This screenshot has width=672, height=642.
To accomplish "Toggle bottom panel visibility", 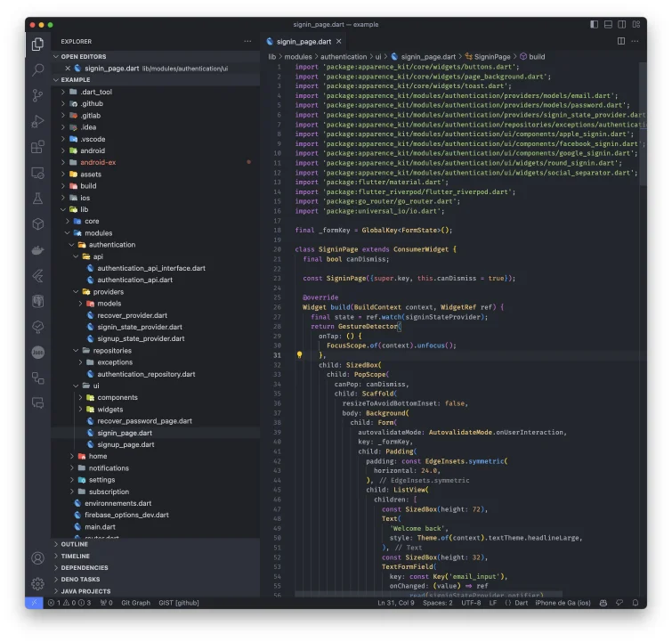I will point(608,24).
